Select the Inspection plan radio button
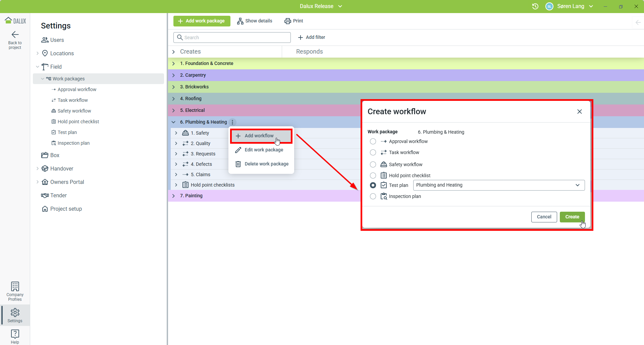The width and height of the screenshot is (644, 345). (373, 196)
